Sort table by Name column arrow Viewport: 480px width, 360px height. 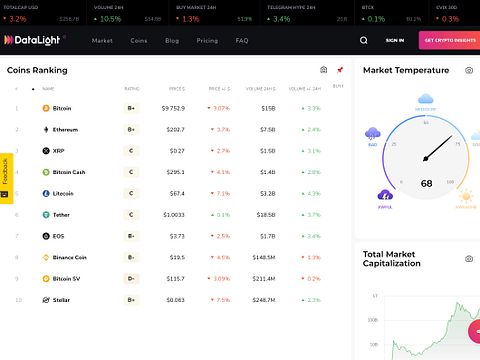click(33, 89)
